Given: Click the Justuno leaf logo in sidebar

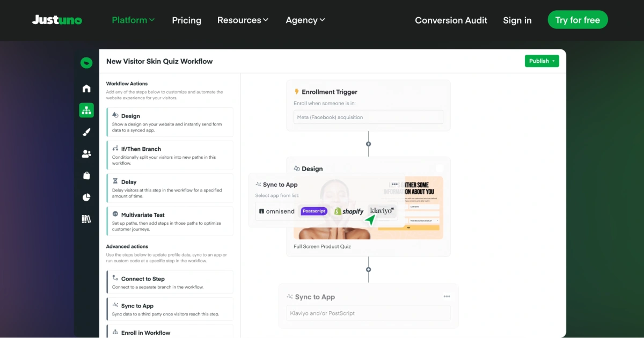Looking at the screenshot, I should pos(86,63).
